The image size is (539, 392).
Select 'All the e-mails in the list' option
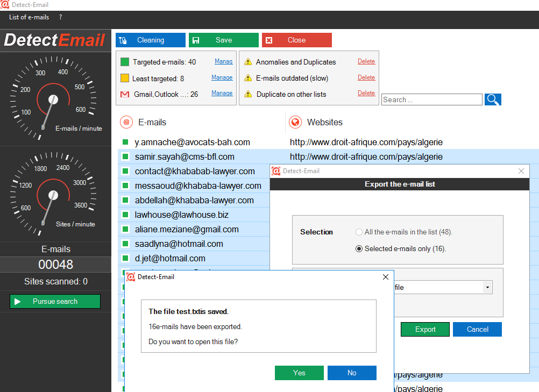[359, 232]
